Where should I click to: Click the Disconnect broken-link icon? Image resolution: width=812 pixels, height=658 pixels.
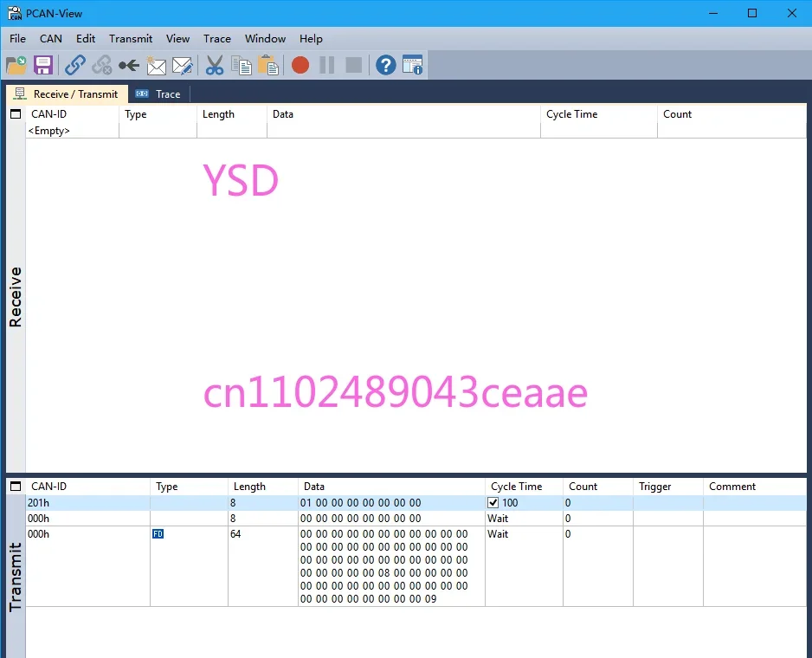pyautogui.click(x=101, y=65)
